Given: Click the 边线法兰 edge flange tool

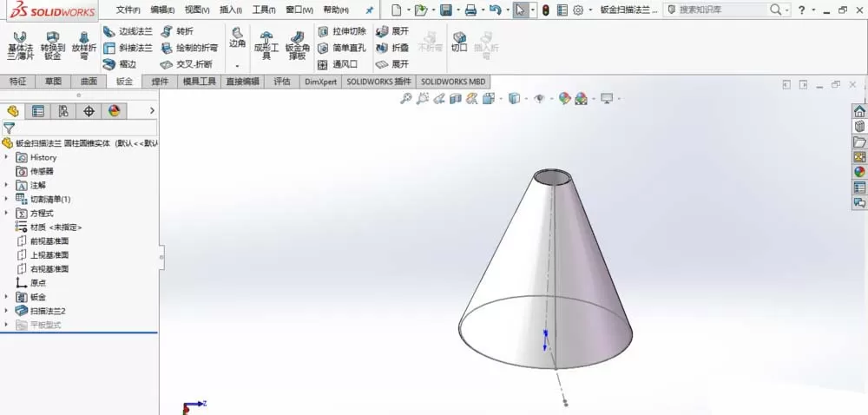Looking at the screenshot, I should coord(128,31).
